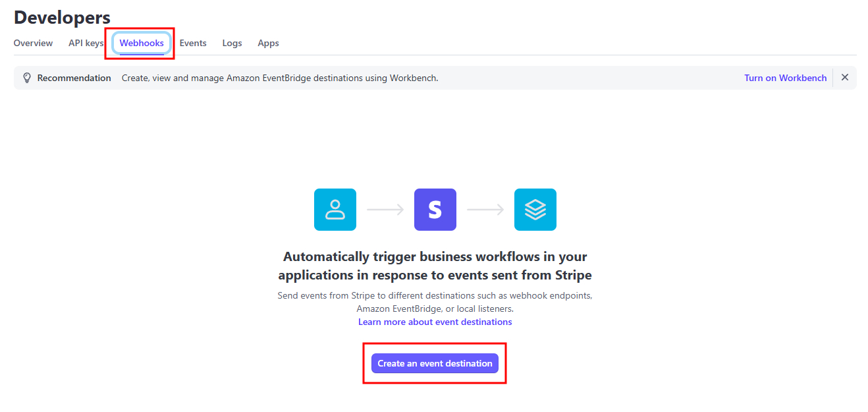Click the Send events from Stripe description
Screen dimensions: 868x412
(435, 302)
